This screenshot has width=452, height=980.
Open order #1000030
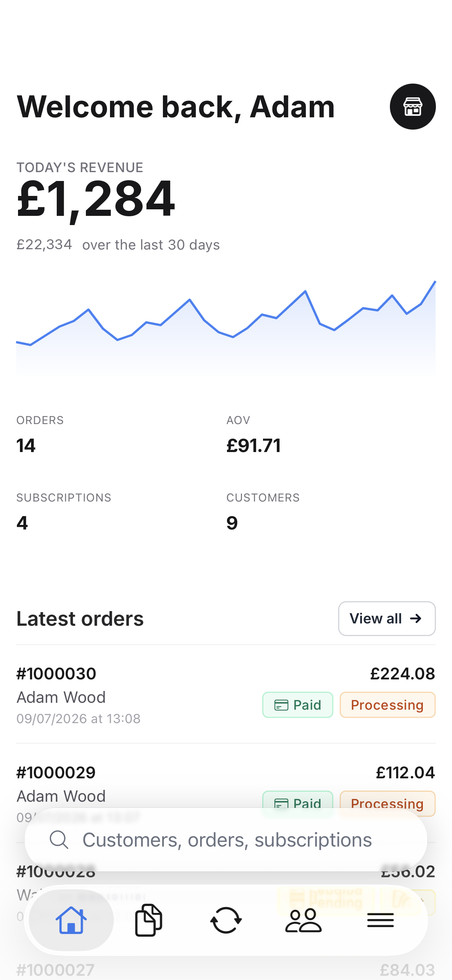point(226,695)
